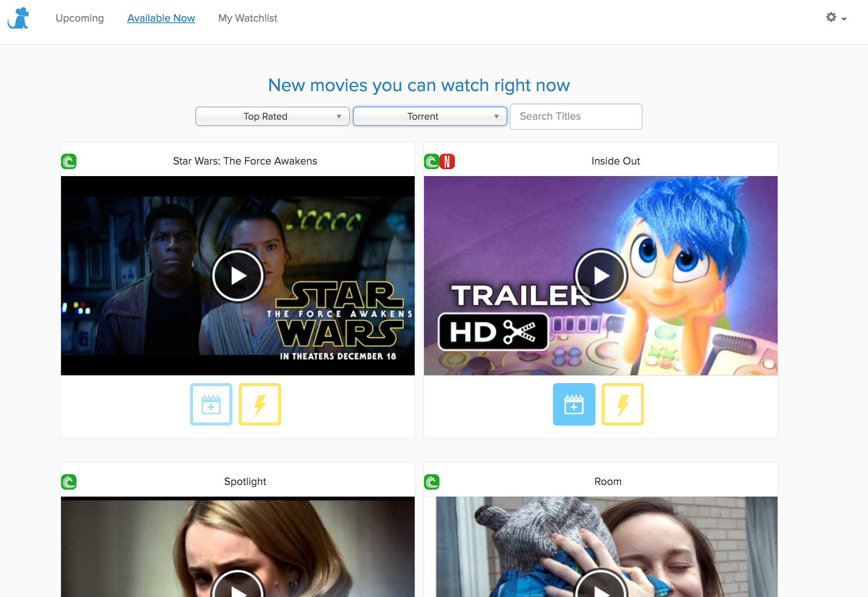Screen dimensions: 868x597
Task: Toggle the watchlist calendar for Inside Out
Action: pyautogui.click(x=574, y=404)
